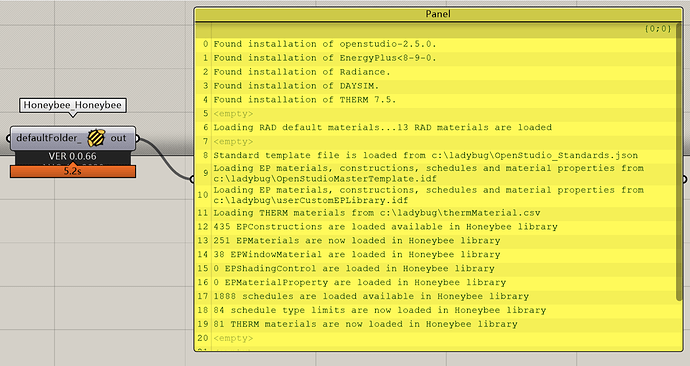Select row 4 THERM 7.5 line
Viewport: 690px width, 366px height.
[436, 100]
